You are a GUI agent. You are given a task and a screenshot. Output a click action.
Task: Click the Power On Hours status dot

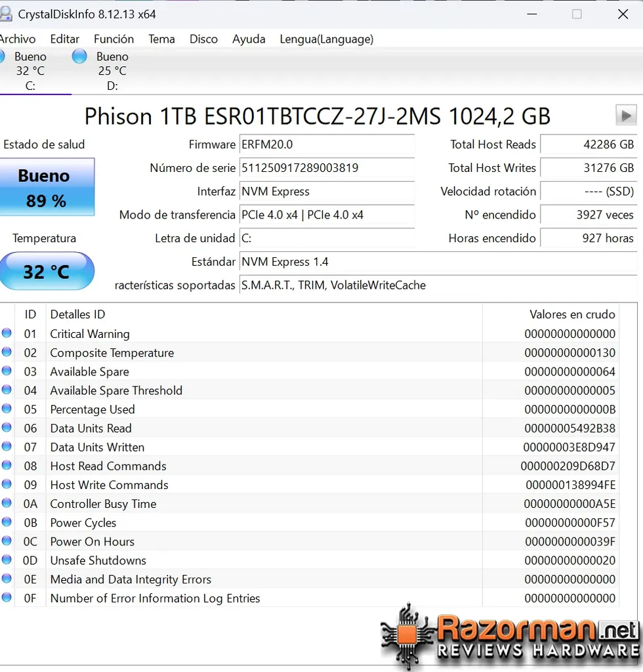pos(7,541)
